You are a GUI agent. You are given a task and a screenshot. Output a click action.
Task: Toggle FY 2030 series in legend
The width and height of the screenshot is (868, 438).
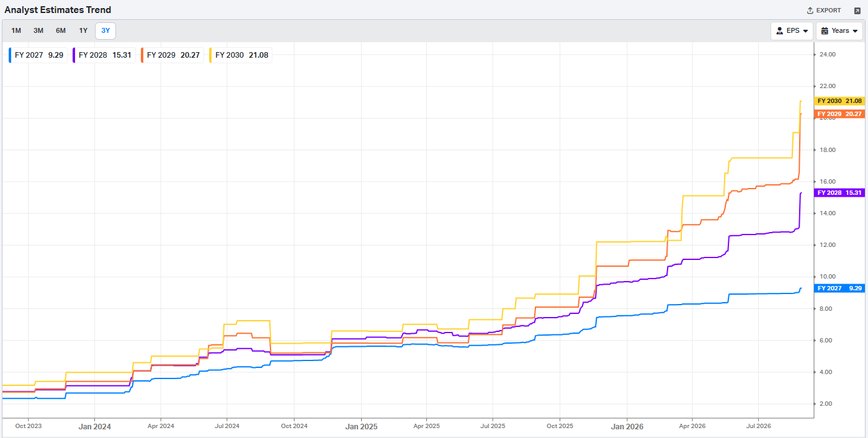(239, 55)
